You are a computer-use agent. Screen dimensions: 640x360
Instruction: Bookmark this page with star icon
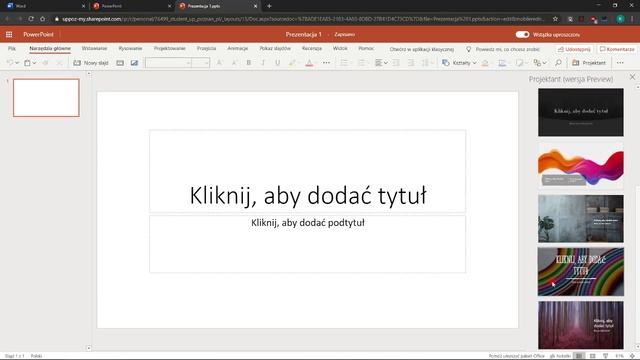555,19
